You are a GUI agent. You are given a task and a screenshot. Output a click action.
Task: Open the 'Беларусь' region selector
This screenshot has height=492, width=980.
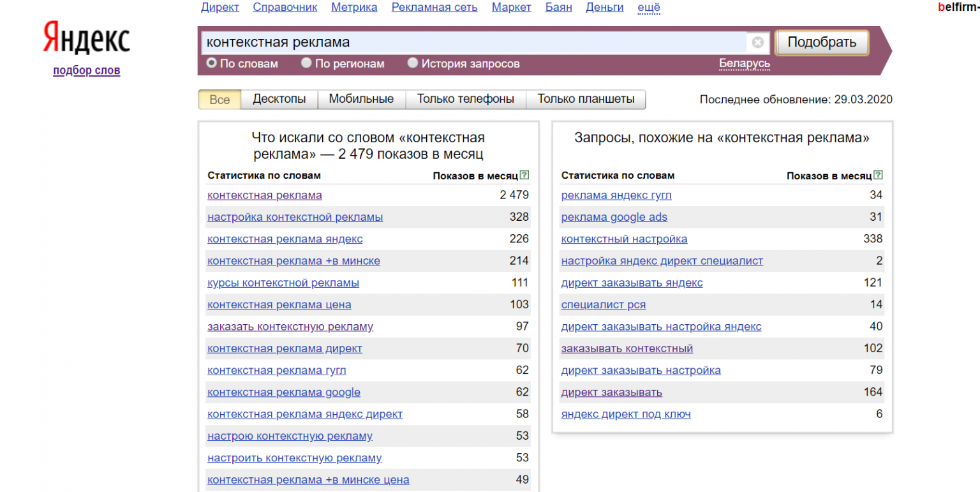click(x=744, y=63)
